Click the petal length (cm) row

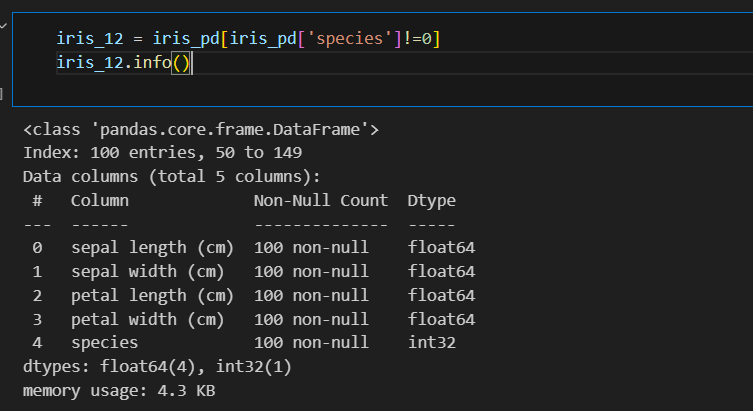point(152,295)
